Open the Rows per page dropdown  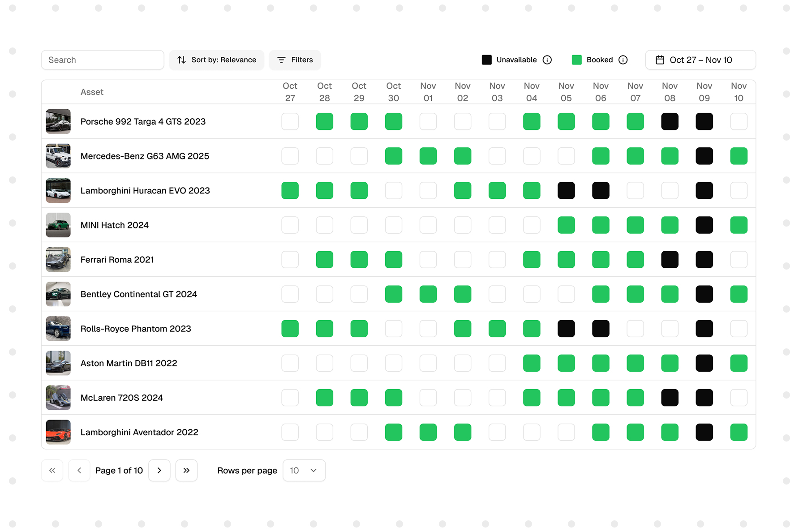pos(304,470)
